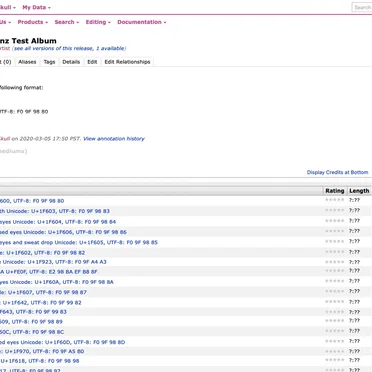Image resolution: width=372 pixels, height=372 pixels.
Task: Open track with Unicode U+1F603
Action: pos(55,211)
